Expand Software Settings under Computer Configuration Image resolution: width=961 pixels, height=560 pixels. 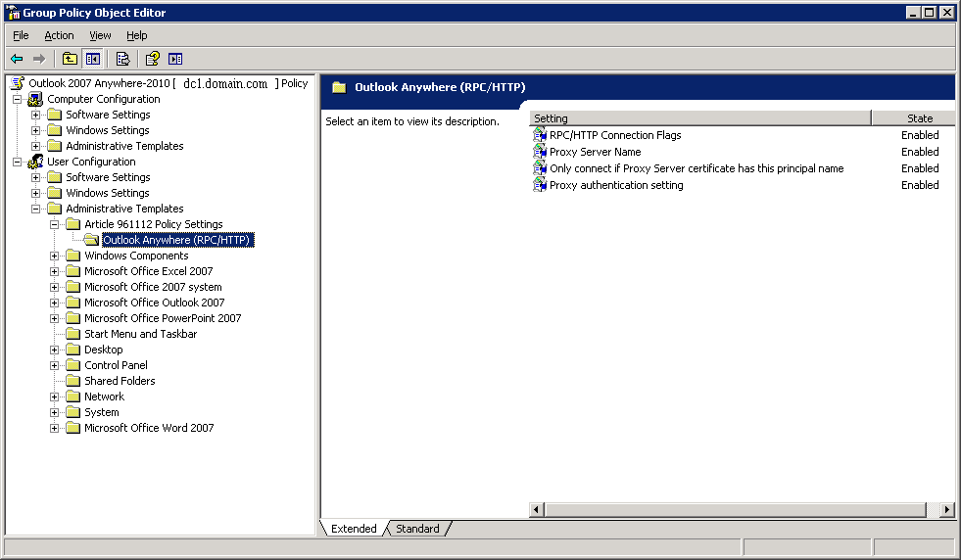(x=35, y=115)
